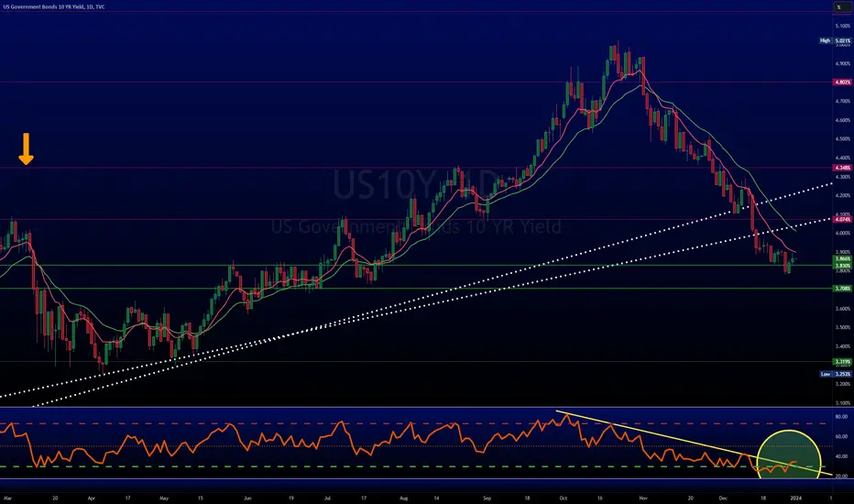
Task: Click the May label on time axis
Action: click(165, 498)
